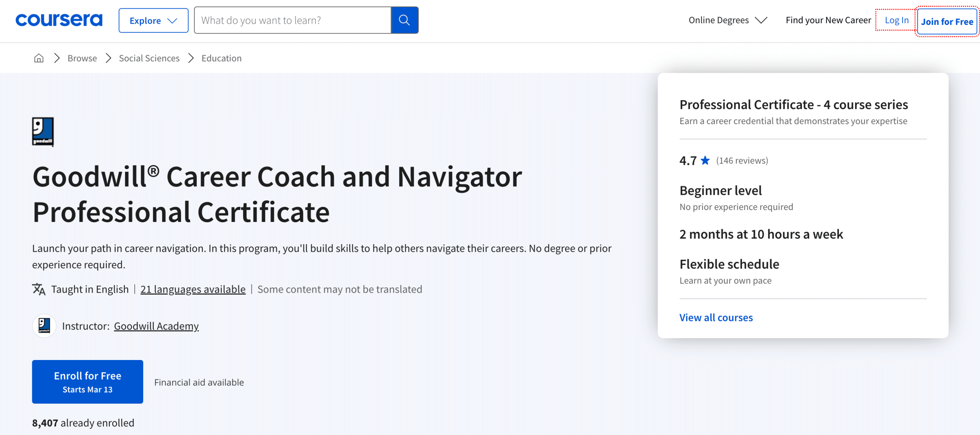Open the Join for Free signup

(947, 21)
